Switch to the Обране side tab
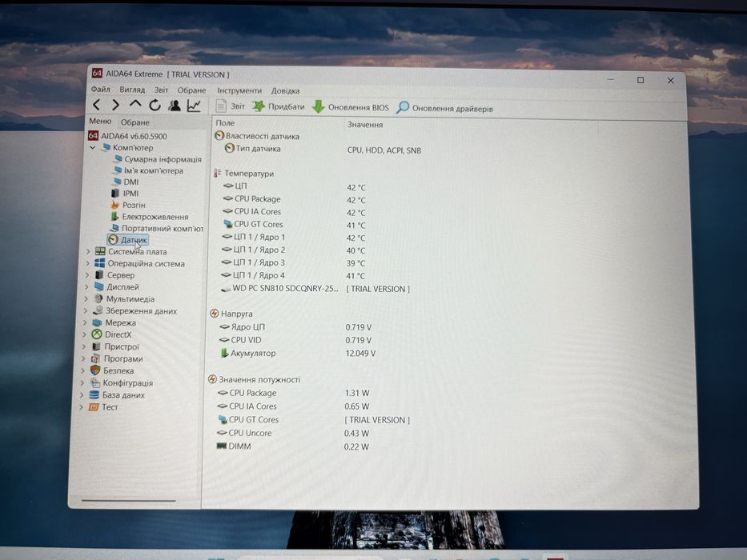Image resolution: width=747 pixels, height=560 pixels. point(135,122)
